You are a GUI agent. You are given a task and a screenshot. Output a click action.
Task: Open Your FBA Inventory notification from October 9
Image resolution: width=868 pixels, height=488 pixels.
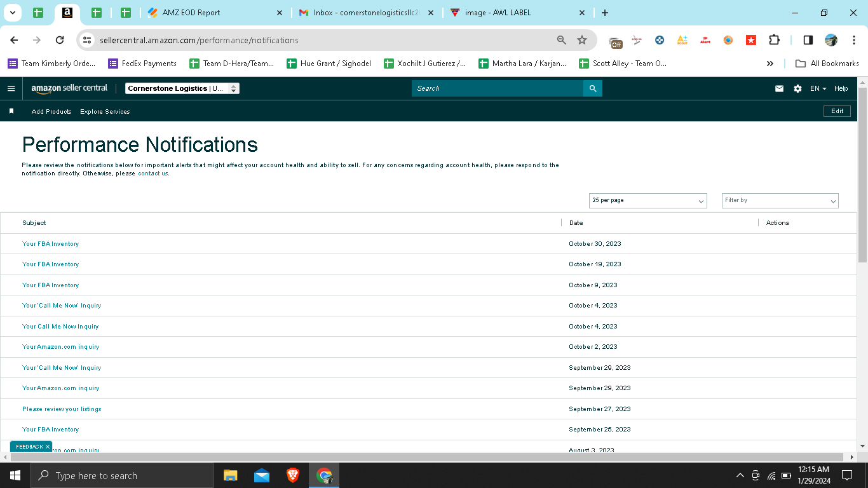[x=51, y=285]
